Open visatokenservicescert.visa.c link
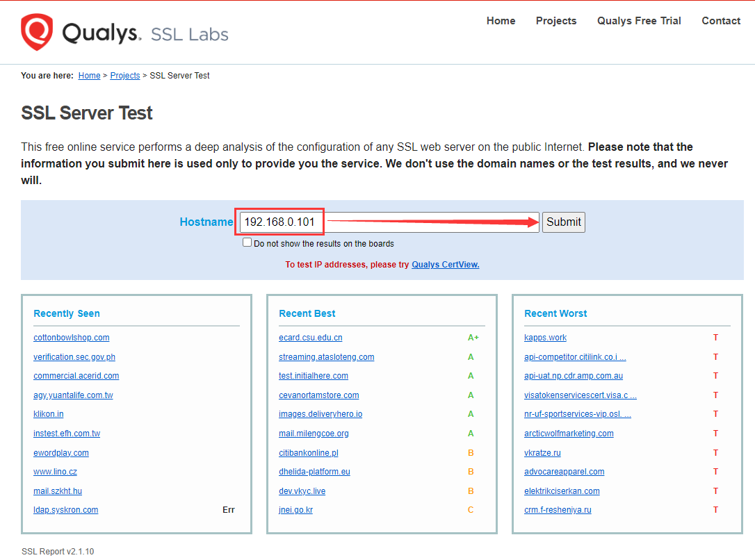Screen dimensions: 755x560 pyautogui.click(x=581, y=395)
